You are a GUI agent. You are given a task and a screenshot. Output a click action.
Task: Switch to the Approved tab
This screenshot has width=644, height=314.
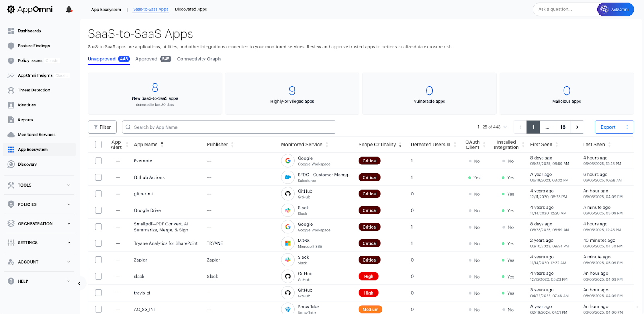coord(153,59)
